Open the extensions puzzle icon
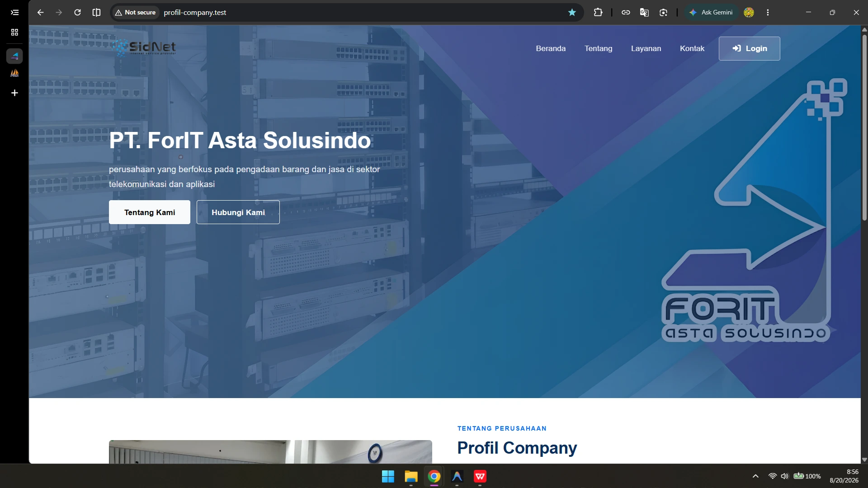This screenshot has height=488, width=868. pos(598,13)
